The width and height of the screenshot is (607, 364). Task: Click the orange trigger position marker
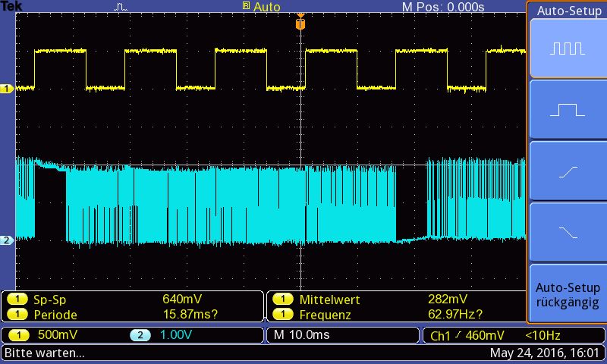point(300,23)
